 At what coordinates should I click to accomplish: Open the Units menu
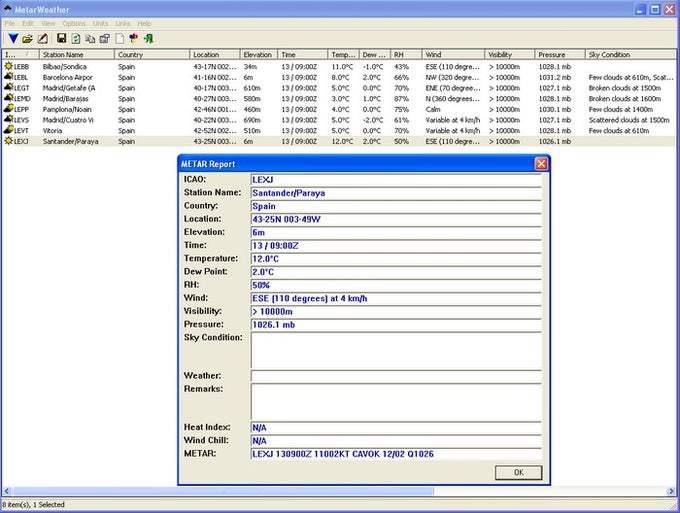100,23
